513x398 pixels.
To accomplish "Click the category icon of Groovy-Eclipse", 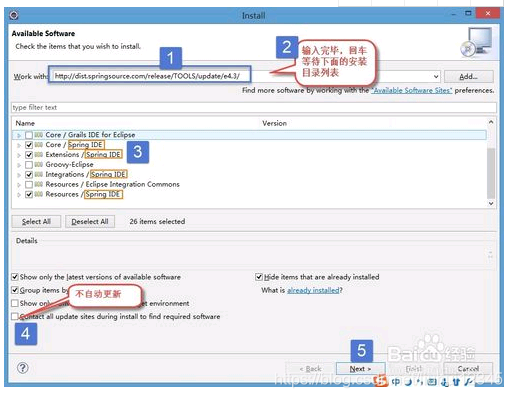I will coord(39,165).
